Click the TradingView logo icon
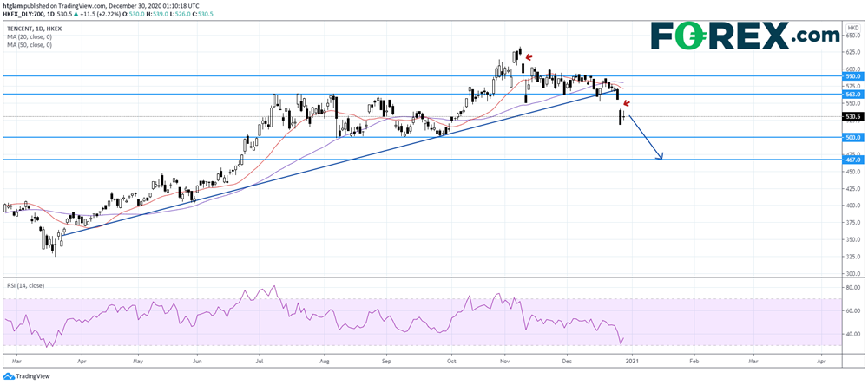This screenshot has width=868, height=385. [x=9, y=376]
